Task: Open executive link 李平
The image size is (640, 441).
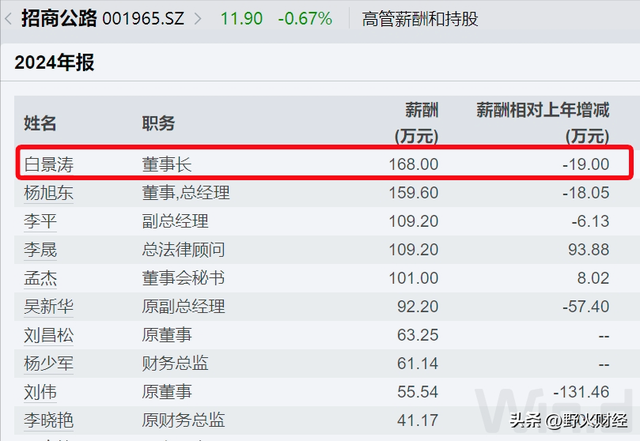Action: pyautogui.click(x=40, y=221)
